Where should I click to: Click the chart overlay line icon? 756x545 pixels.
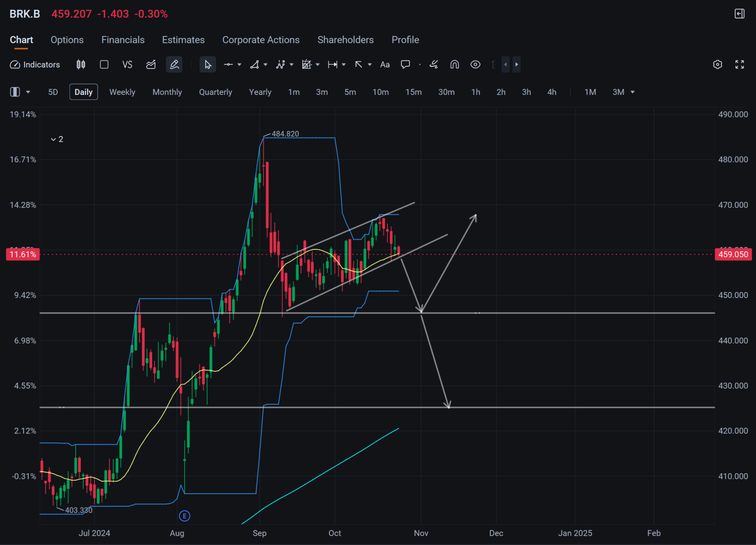click(151, 65)
